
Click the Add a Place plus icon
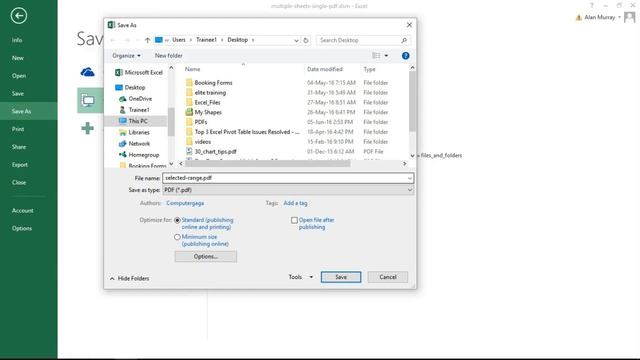(87, 128)
